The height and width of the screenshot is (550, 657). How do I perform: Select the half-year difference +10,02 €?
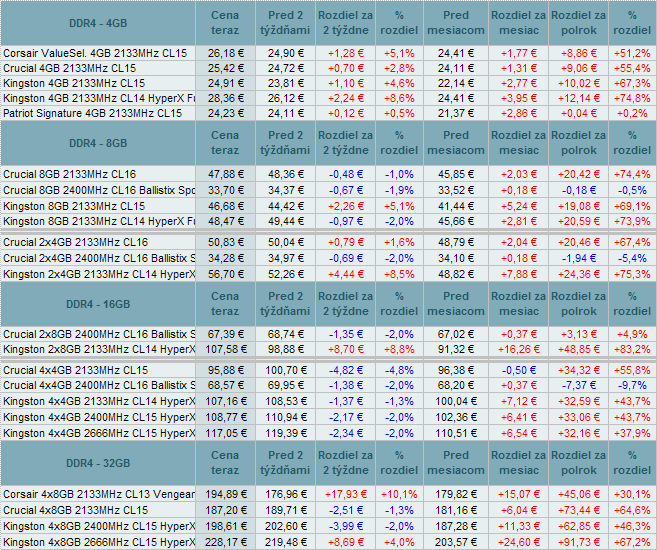click(579, 83)
